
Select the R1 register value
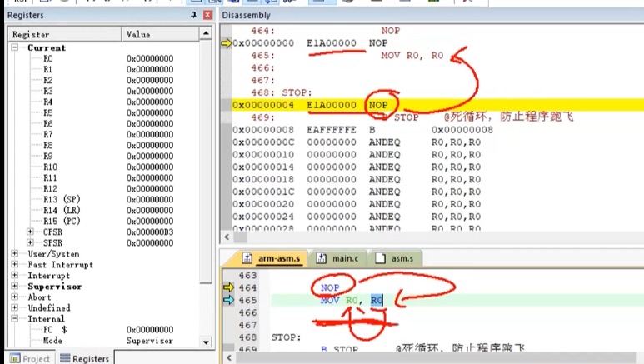pos(150,69)
